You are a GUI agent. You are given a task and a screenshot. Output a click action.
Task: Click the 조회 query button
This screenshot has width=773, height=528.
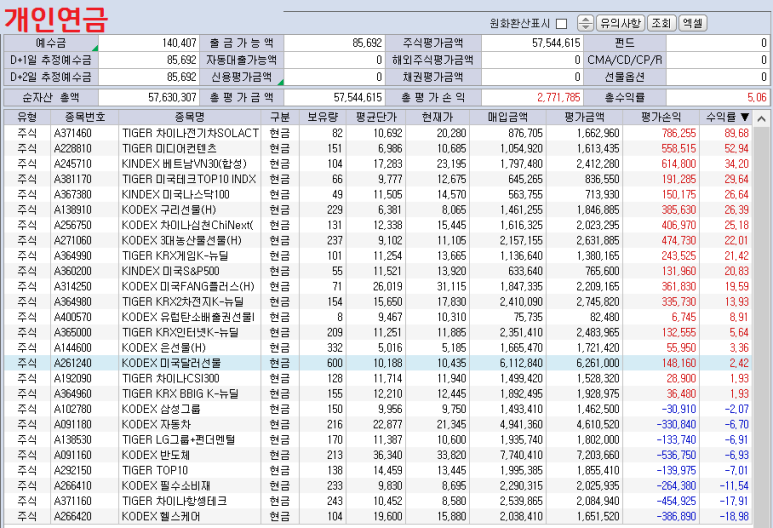tap(661, 23)
